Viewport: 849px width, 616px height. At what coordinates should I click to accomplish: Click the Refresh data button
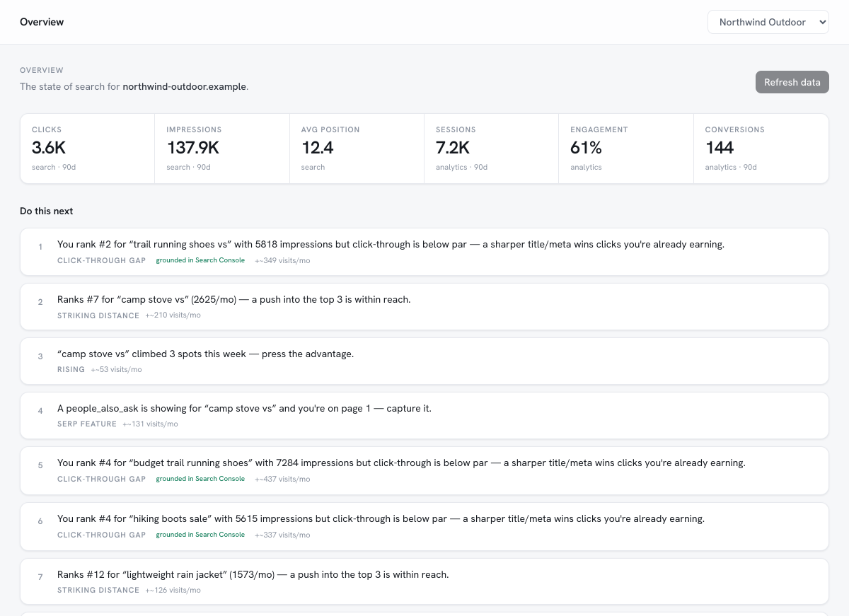792,82
